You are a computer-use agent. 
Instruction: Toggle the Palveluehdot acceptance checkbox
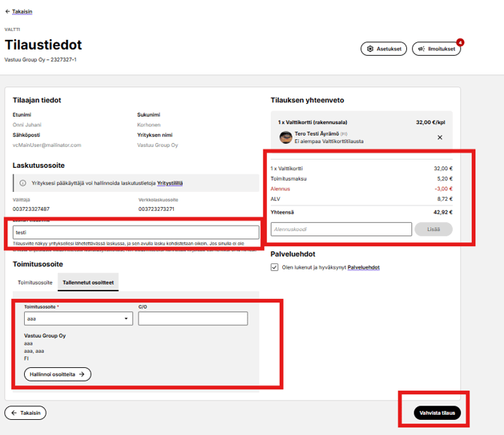click(274, 267)
